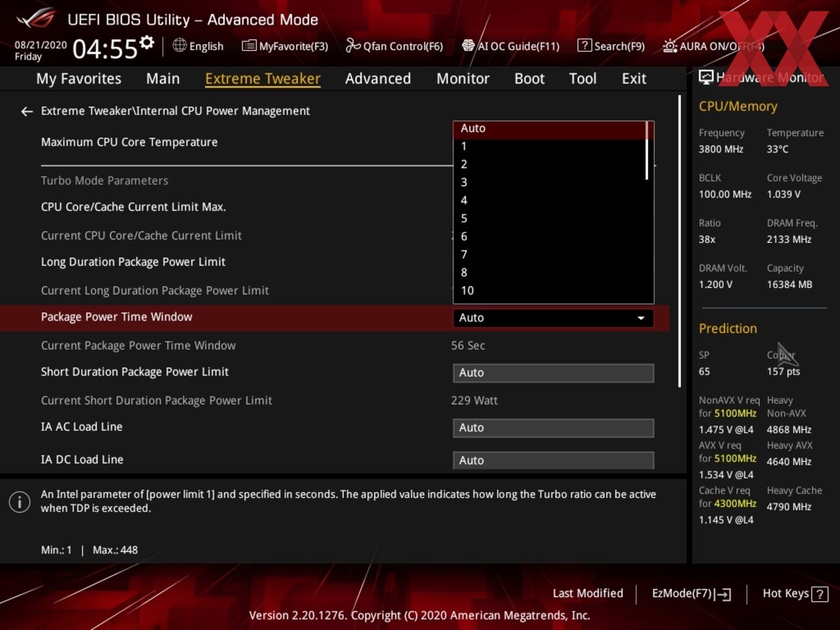Screen dimensions: 840x630
Task: Choose Auto in the time window list
Action: (x=550, y=128)
